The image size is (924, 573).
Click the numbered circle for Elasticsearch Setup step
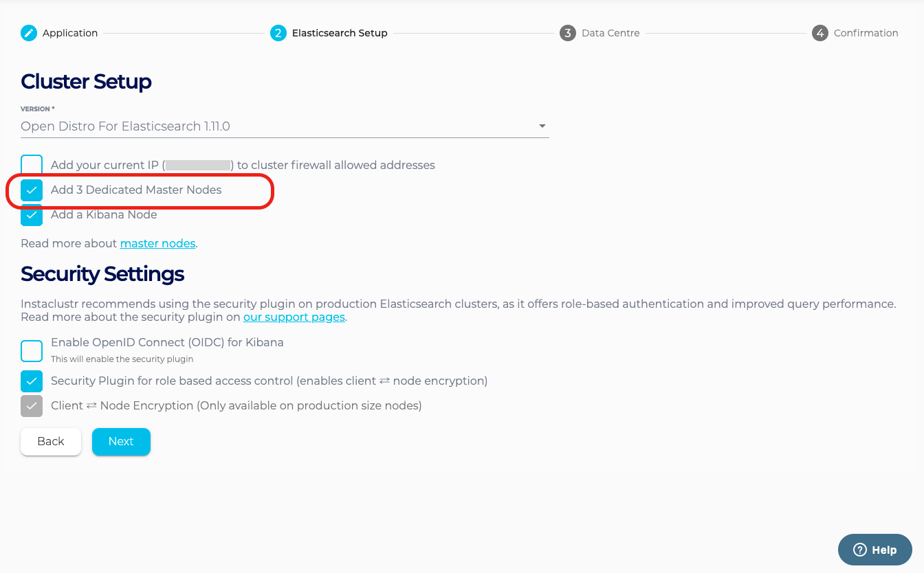(278, 32)
